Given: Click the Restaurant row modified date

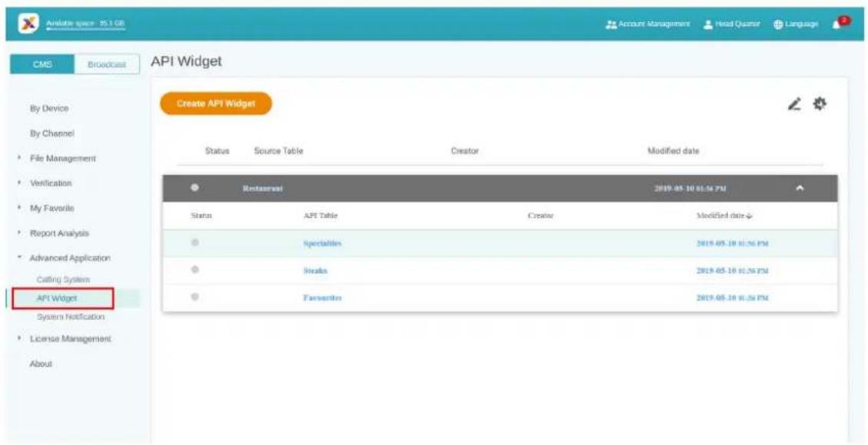Looking at the screenshot, I should pyautogui.click(x=690, y=189).
